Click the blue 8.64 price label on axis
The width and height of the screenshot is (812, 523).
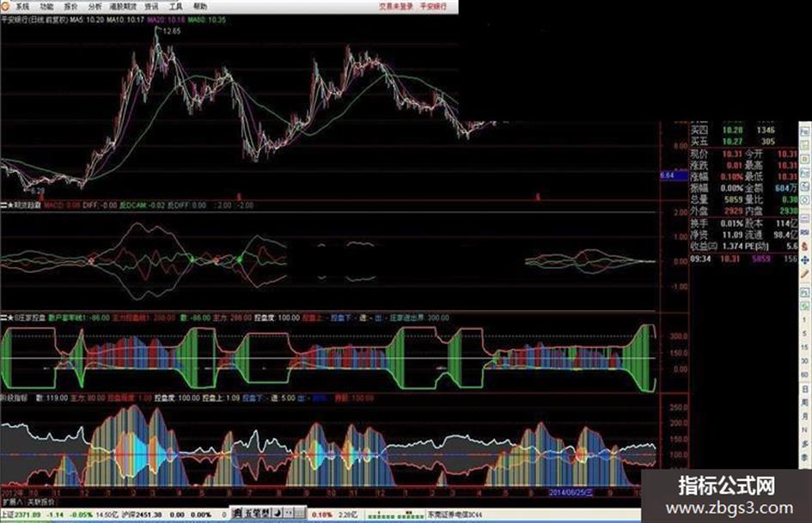tap(674, 175)
